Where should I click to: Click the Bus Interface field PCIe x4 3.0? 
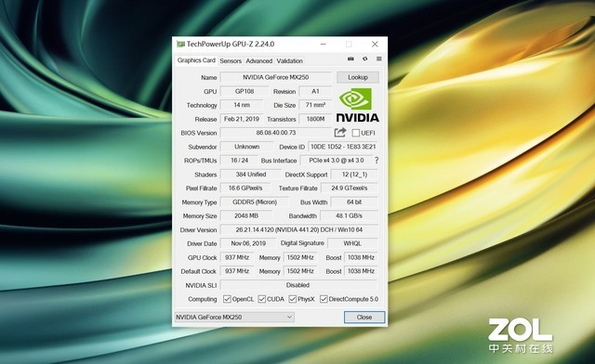tap(337, 161)
